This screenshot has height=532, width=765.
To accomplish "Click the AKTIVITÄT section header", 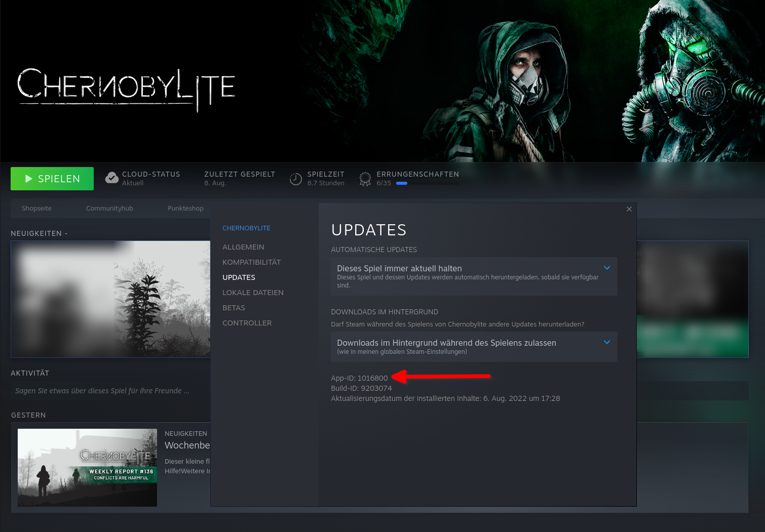I will [30, 373].
